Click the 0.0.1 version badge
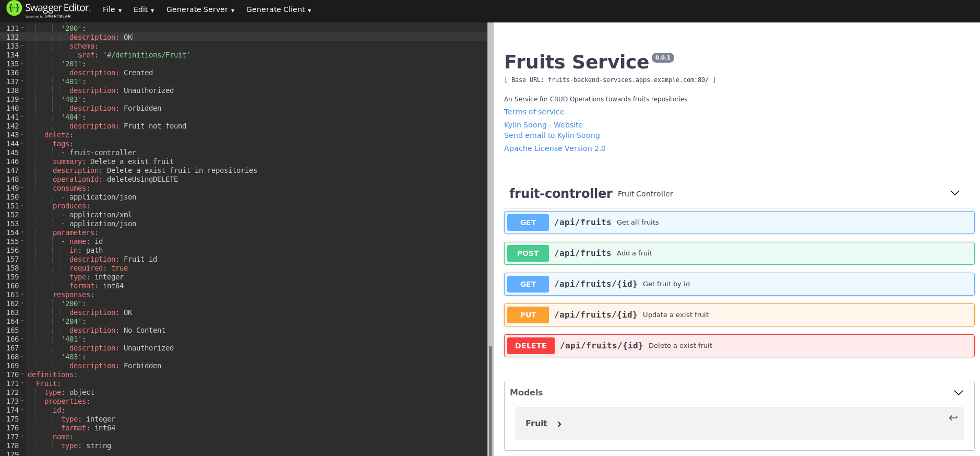The height and width of the screenshot is (456, 980). tap(663, 58)
